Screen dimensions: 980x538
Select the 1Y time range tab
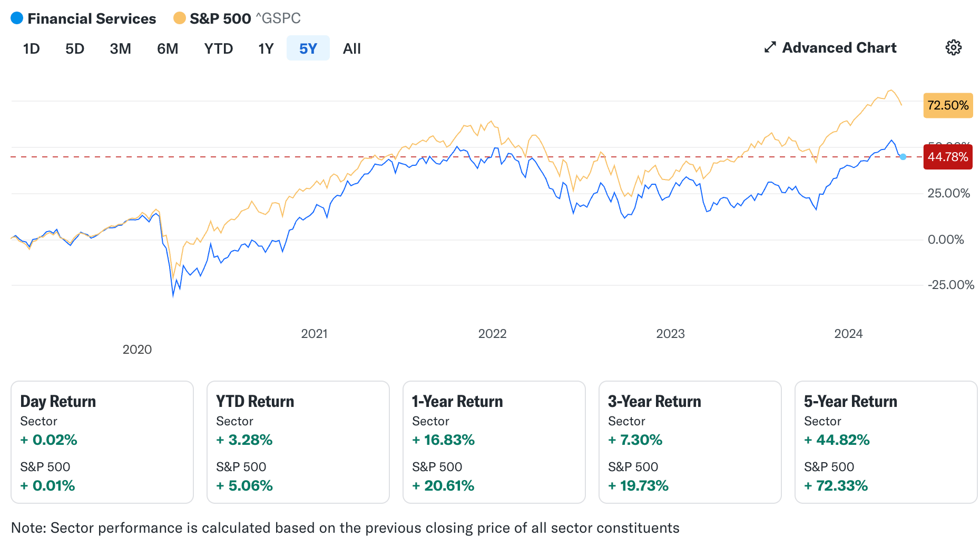(x=266, y=48)
